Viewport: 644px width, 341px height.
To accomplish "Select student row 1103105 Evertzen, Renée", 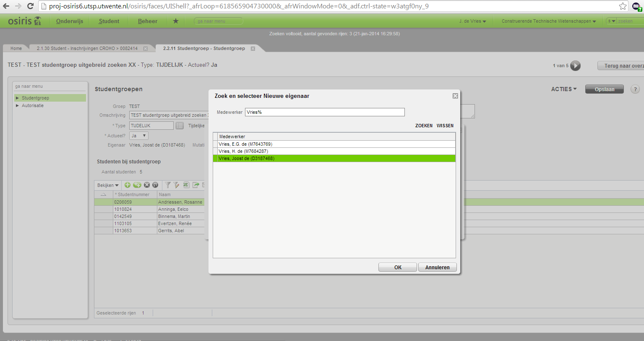I will (149, 223).
